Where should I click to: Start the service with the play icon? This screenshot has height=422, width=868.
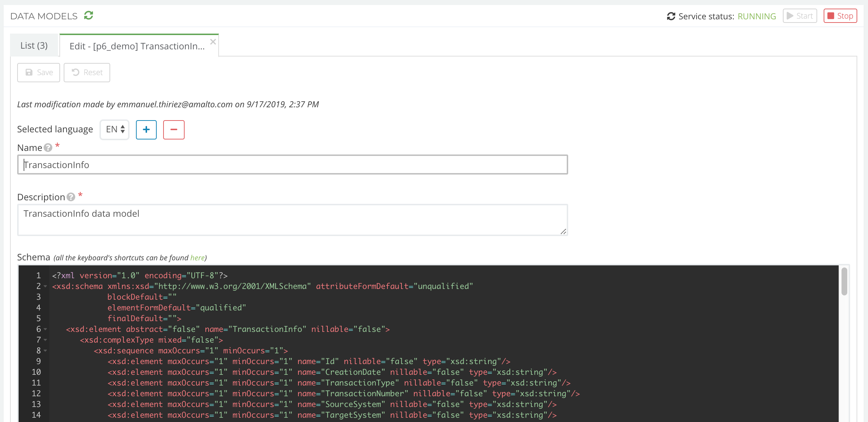(800, 15)
